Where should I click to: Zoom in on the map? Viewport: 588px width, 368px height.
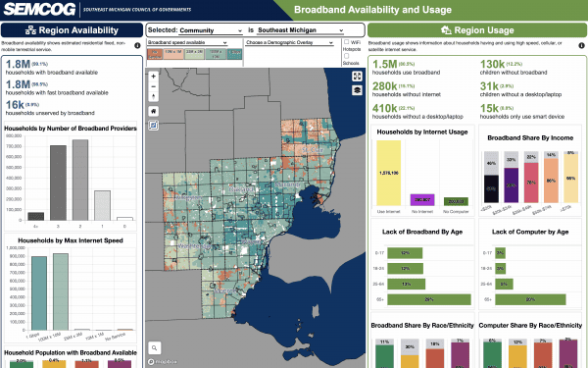click(x=153, y=77)
